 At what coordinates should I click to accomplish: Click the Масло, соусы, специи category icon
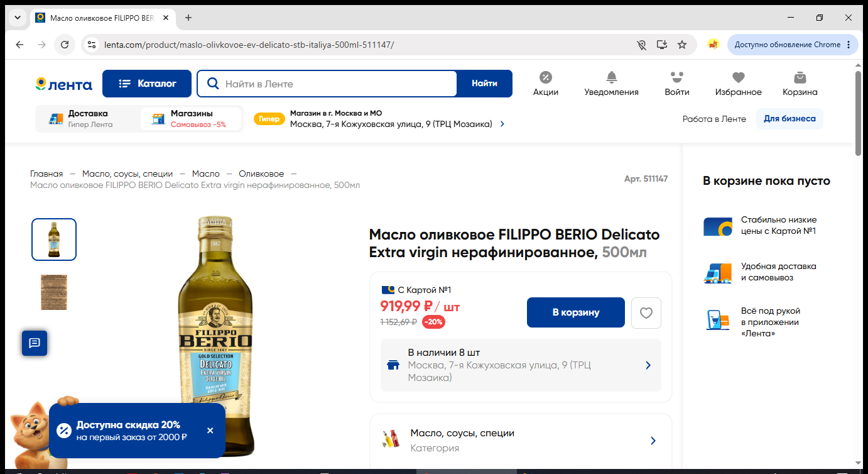pyautogui.click(x=391, y=439)
